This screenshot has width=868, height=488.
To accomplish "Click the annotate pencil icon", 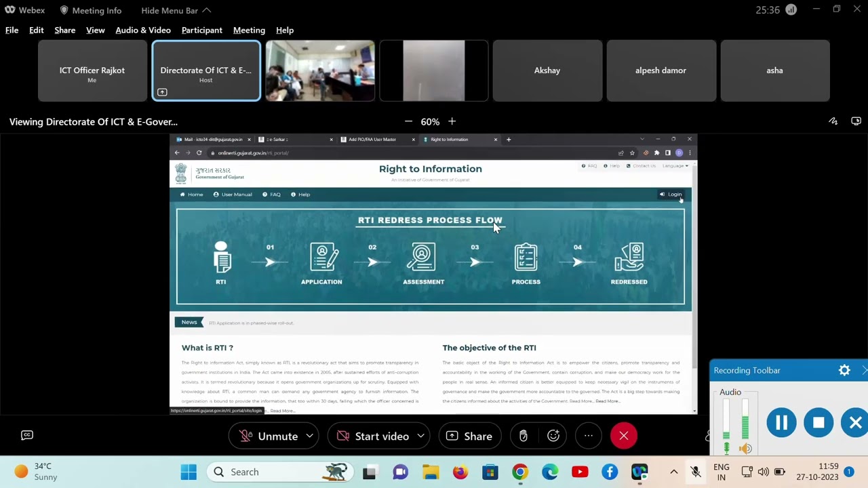I will coord(833,121).
